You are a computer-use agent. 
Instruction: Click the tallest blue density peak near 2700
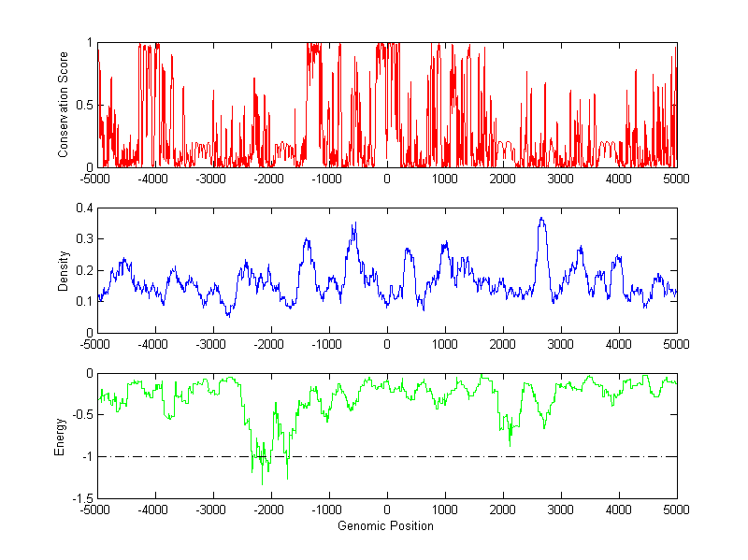click(541, 219)
